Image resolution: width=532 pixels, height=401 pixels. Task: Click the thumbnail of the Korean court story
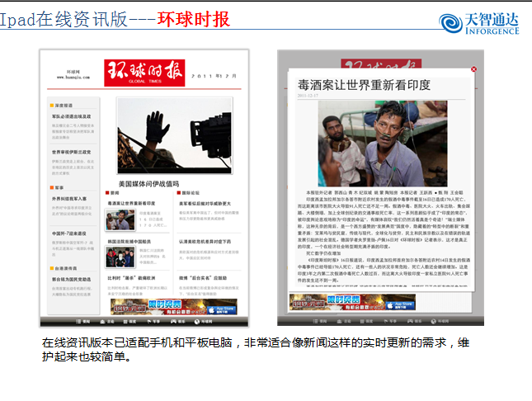tap(120, 257)
